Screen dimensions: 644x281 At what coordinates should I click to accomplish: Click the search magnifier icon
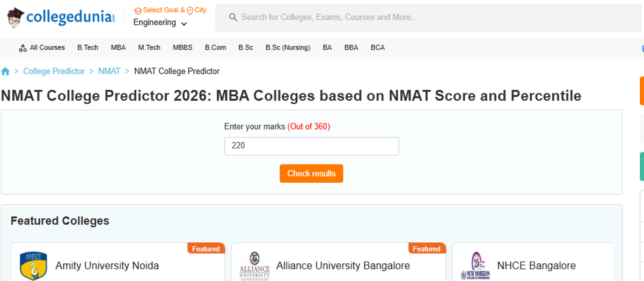tap(233, 17)
